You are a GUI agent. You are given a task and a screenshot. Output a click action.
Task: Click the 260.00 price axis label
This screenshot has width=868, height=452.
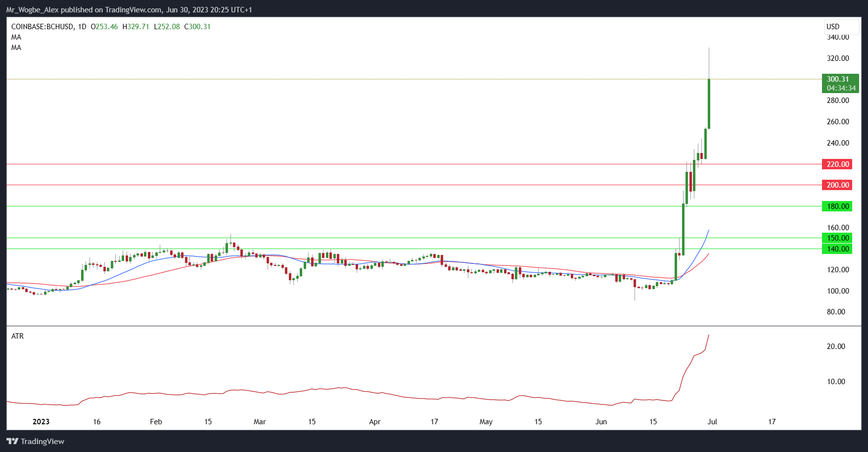coord(838,122)
